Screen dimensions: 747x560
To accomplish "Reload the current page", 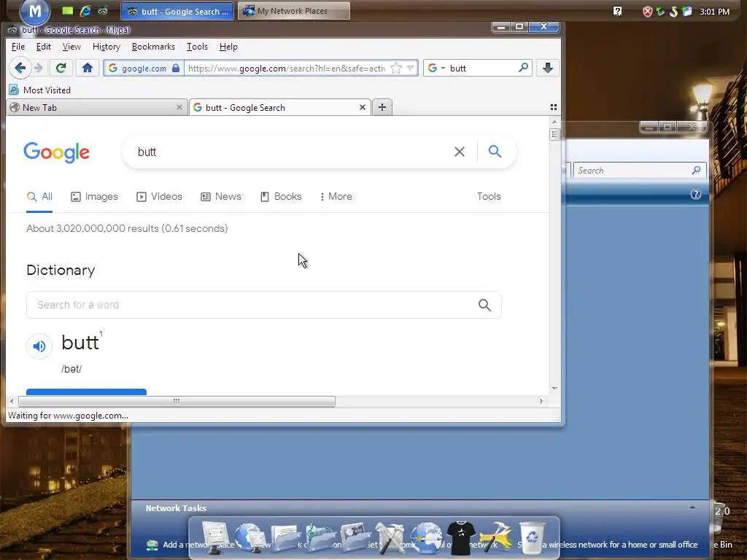I will [61, 68].
